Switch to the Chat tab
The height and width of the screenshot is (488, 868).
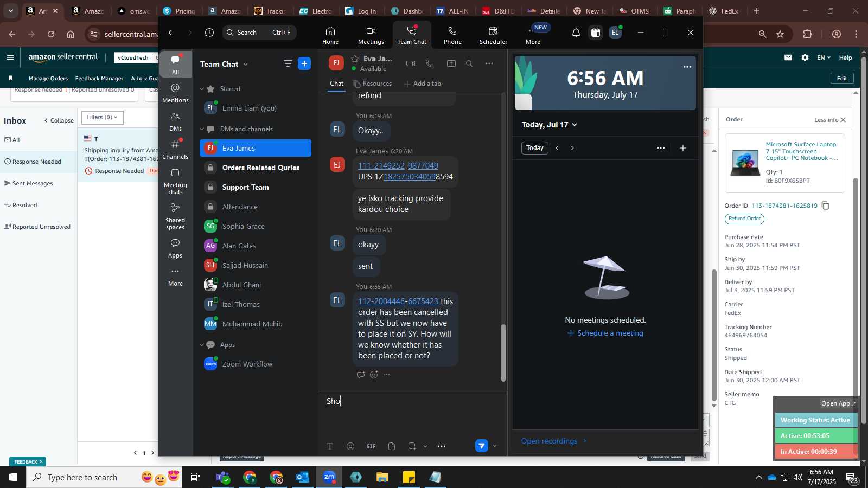tap(336, 84)
